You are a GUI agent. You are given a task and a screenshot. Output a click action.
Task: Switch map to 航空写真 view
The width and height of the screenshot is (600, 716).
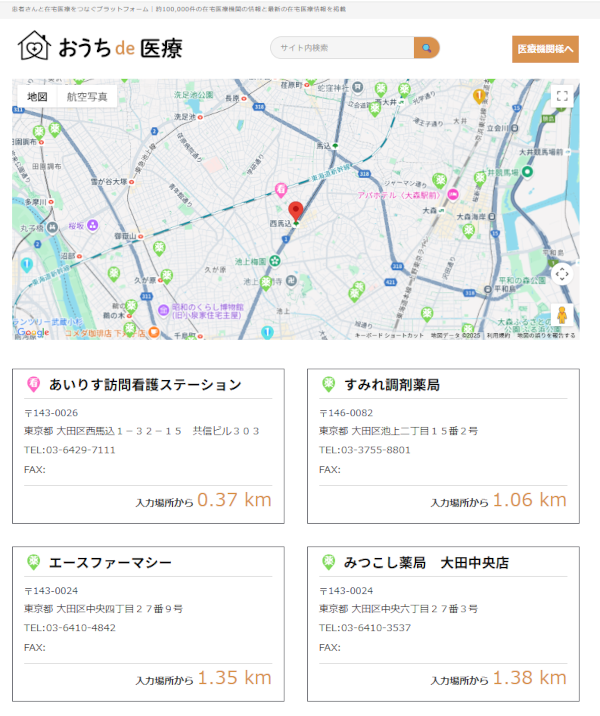coord(87,97)
